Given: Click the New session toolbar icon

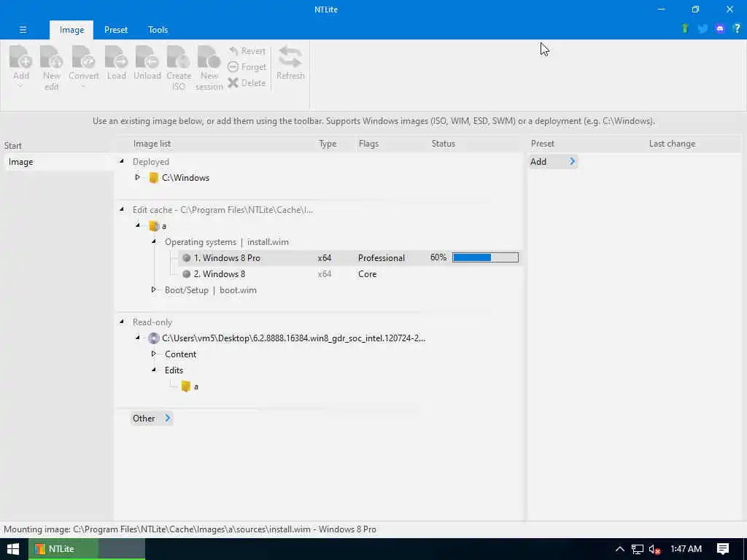Looking at the screenshot, I should point(209,57).
